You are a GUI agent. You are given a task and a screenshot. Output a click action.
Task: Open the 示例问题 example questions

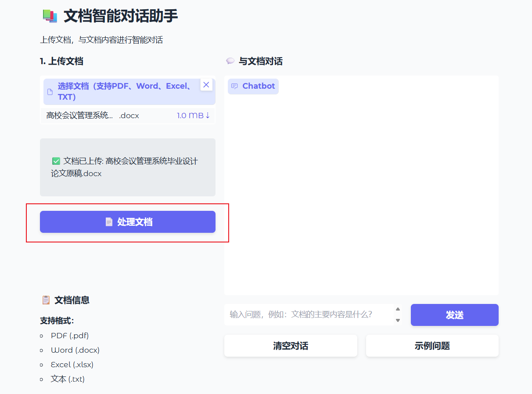(x=432, y=346)
